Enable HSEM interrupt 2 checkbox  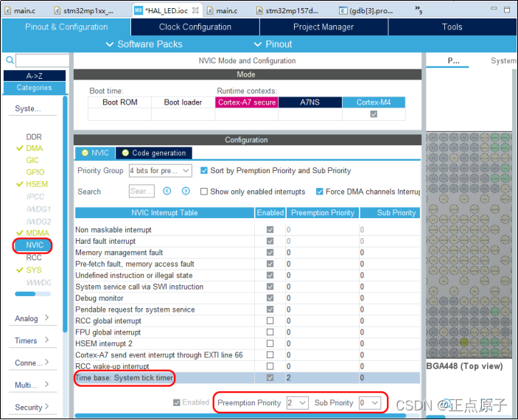click(270, 343)
